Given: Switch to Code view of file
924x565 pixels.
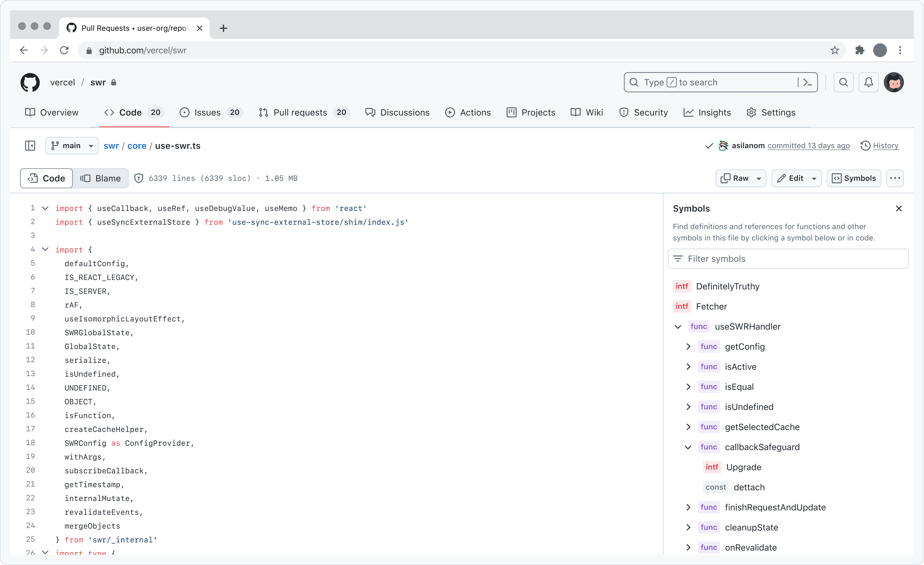Looking at the screenshot, I should [x=46, y=178].
